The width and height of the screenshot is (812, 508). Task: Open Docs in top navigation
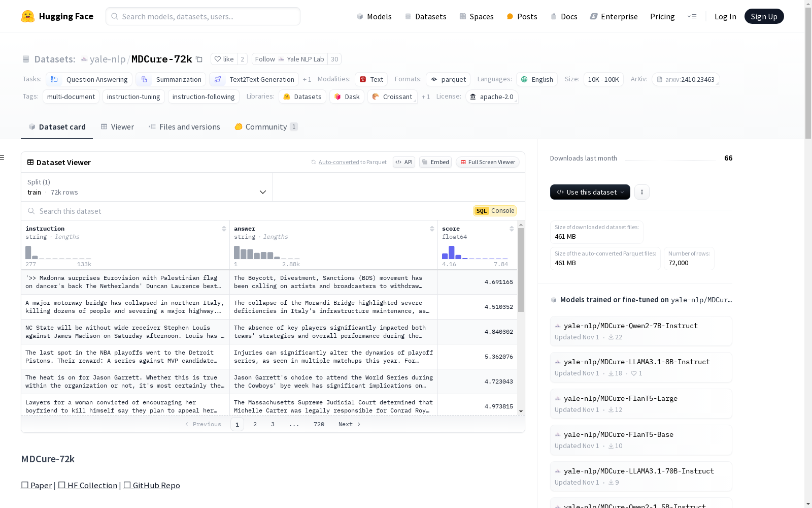[564, 16]
